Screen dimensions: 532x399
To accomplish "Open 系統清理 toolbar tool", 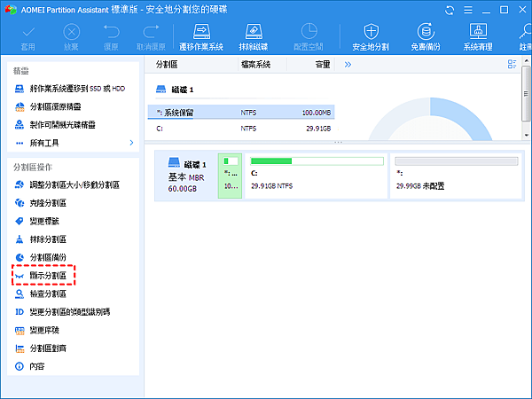I will 478,37.
